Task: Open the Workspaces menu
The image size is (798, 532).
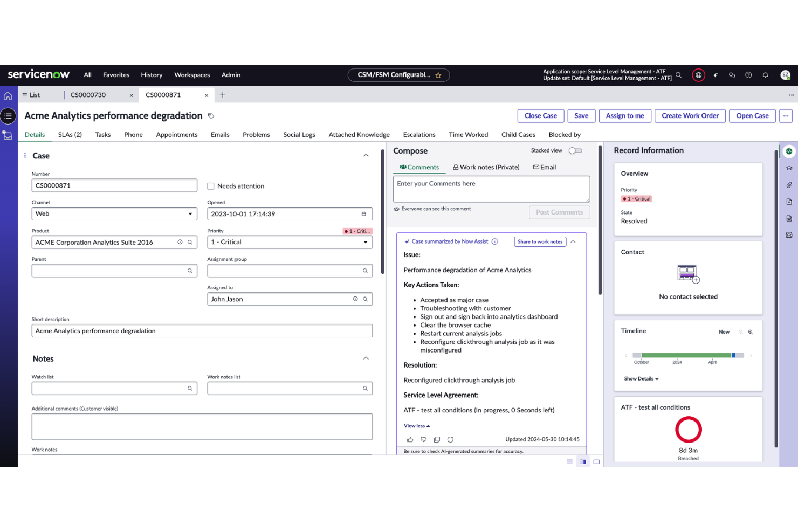Action: tap(192, 75)
